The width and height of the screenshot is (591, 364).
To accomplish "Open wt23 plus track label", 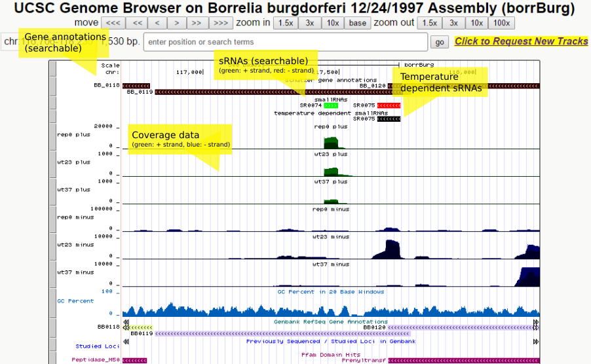I will pos(73,162).
